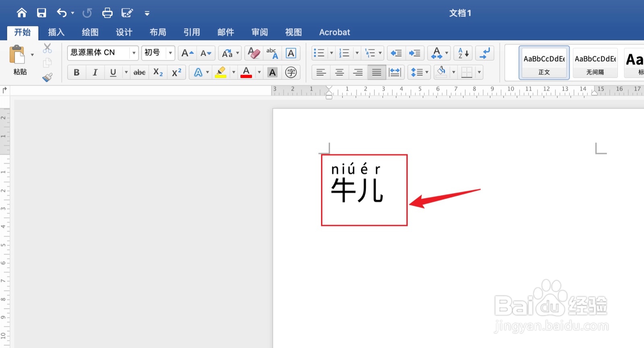Increase paragraph indent
Image resolution: width=644 pixels, height=348 pixels.
coord(415,53)
